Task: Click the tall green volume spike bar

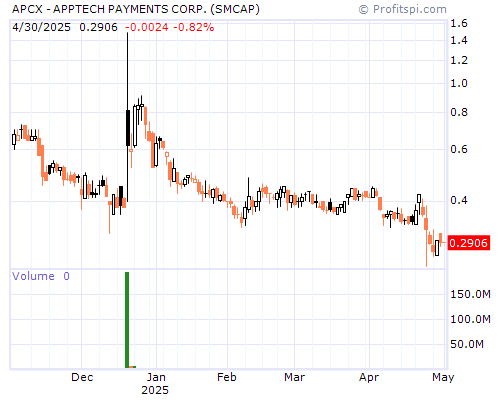Action: coord(127,320)
